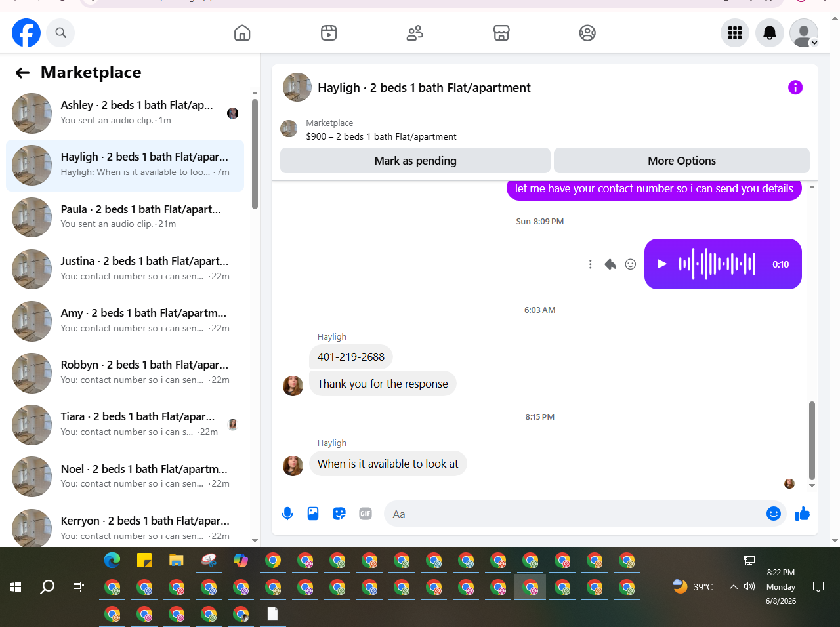Open the Video reels icon
Screen dimensions: 840x627
pyautogui.click(x=329, y=33)
